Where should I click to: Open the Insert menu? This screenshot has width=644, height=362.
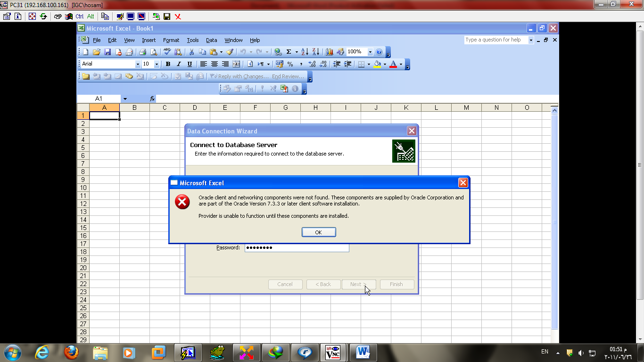click(x=149, y=40)
